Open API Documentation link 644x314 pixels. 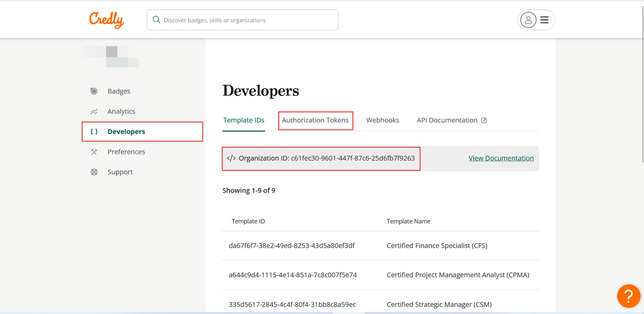tap(447, 120)
